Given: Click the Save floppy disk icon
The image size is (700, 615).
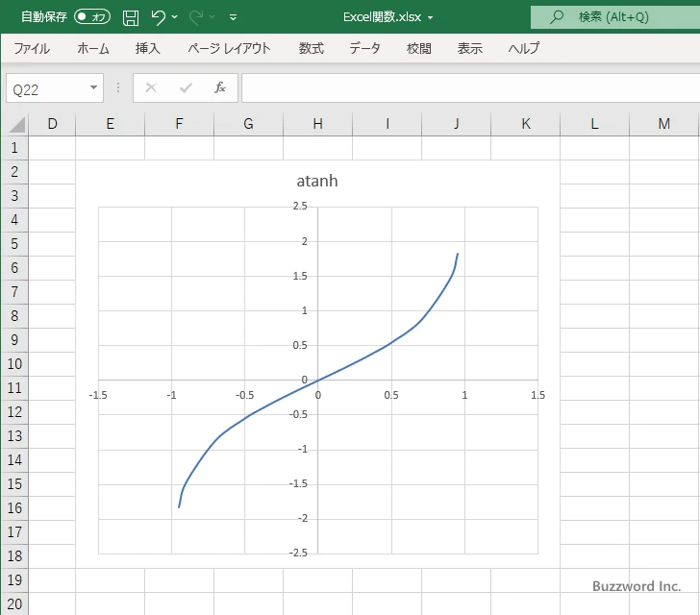Looking at the screenshot, I should click(131, 17).
